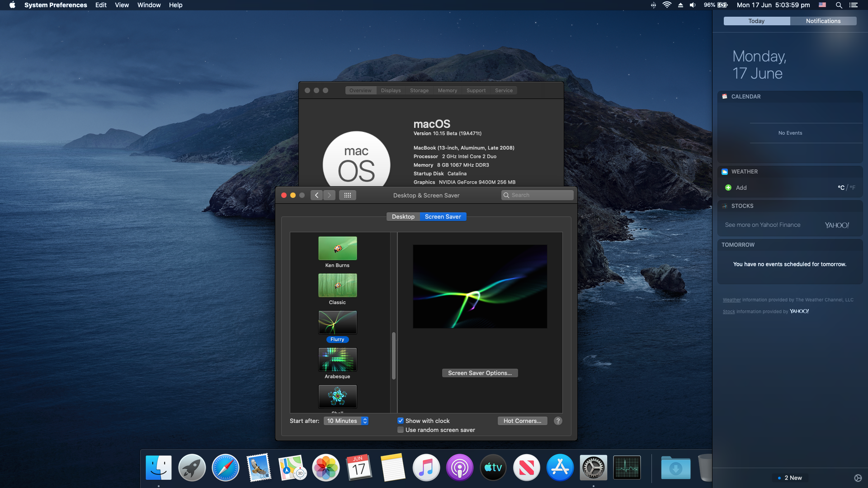Open Downloads folder in Dock
Image resolution: width=868 pixels, height=488 pixels.
tap(676, 468)
